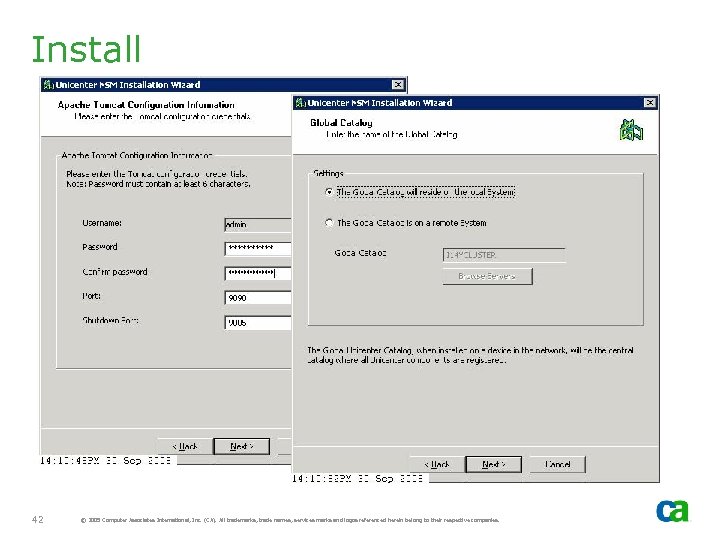This screenshot has width=720, height=540.
Task: Click the Browse Servers button
Action: (x=487, y=276)
